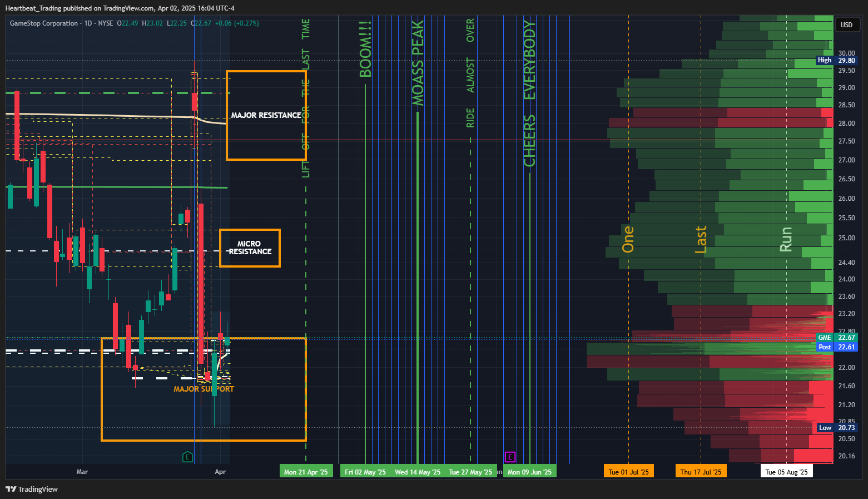This screenshot has height=499, width=868.
Task: Click the 20.16 price axis value
Action: (x=846, y=456)
